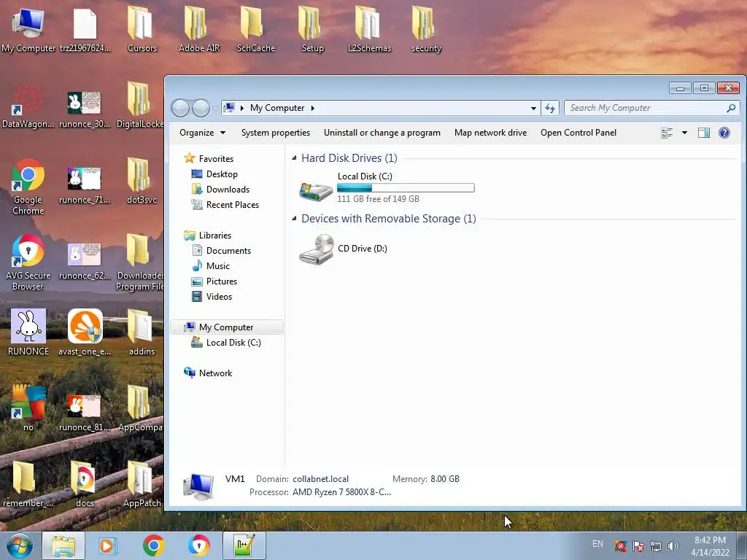Viewport: 747px width, 560px height.
Task: Open the recent pages dropdown near nav arrows
Action: tap(215, 109)
